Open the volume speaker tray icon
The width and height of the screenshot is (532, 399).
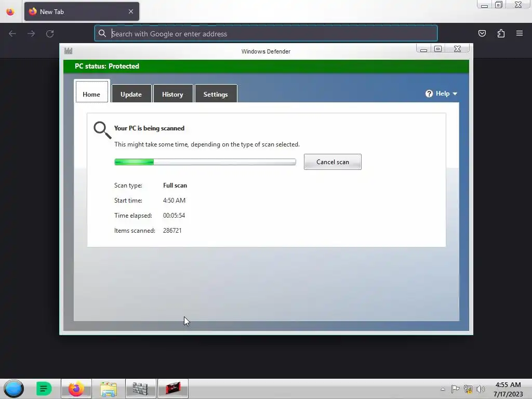point(481,389)
